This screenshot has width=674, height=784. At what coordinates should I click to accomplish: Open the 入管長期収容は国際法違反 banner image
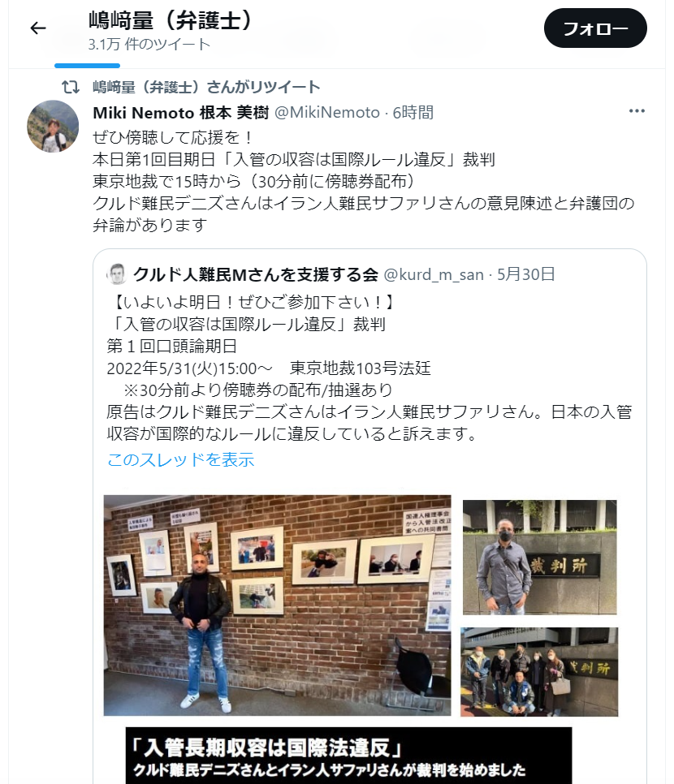(348, 756)
